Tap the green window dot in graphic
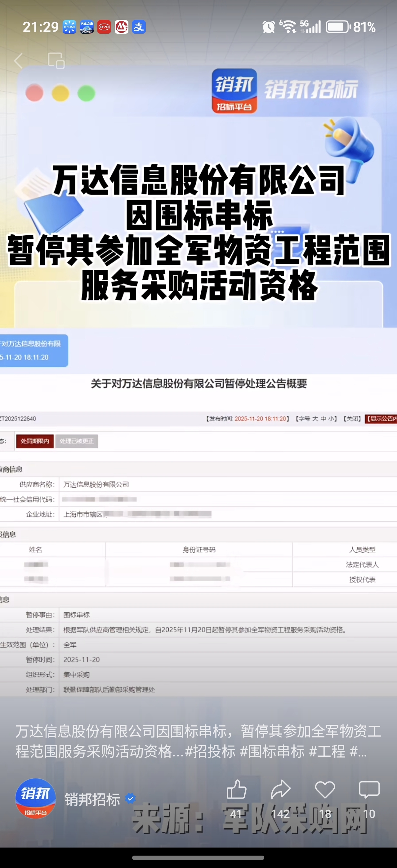Screen dimensions: 397x868 point(86,93)
